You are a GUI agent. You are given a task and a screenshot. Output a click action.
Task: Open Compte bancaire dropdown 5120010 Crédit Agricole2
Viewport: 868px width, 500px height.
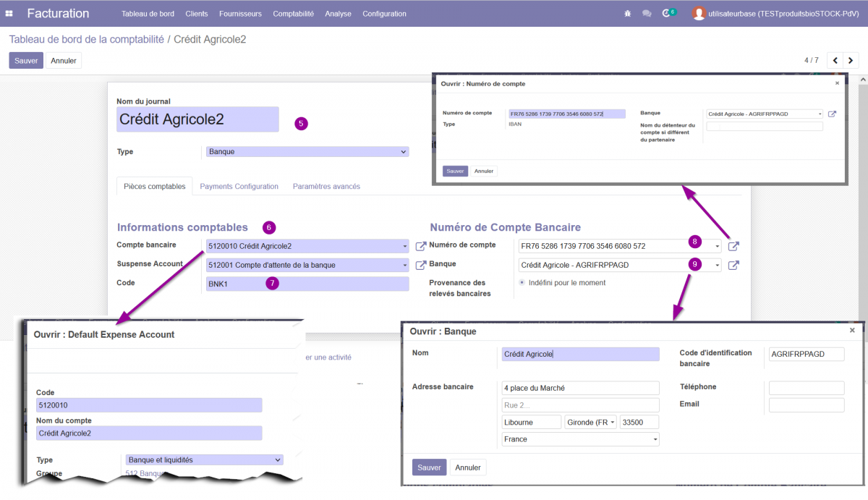point(307,246)
